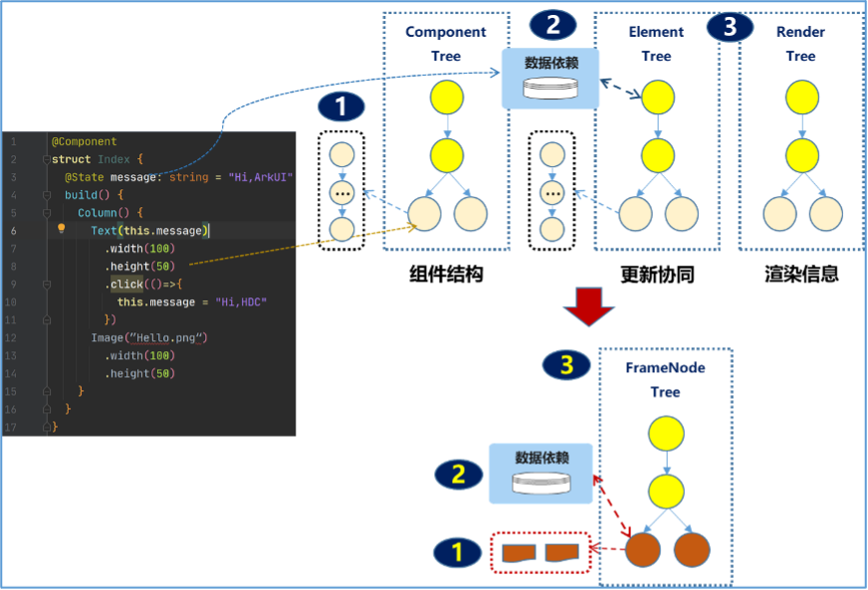Viewport: 868px width, 590px height.
Task: Click the root yellow node of Element Tree
Action: tap(658, 98)
